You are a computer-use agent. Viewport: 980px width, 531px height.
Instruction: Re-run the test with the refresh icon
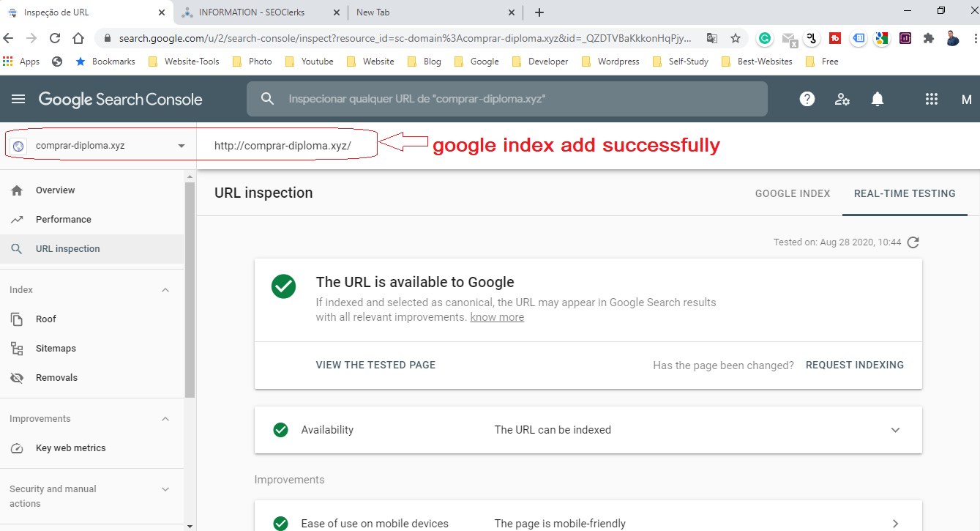click(x=913, y=242)
